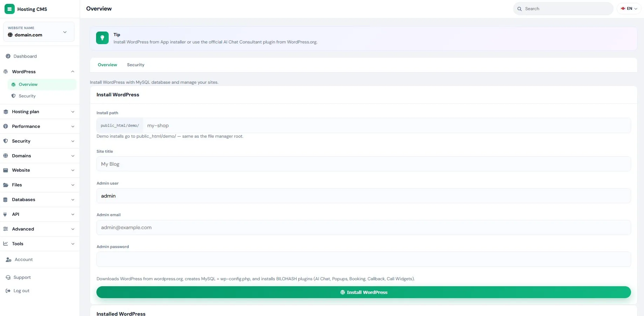
Task: Click the Site title input field
Action: [x=364, y=164]
